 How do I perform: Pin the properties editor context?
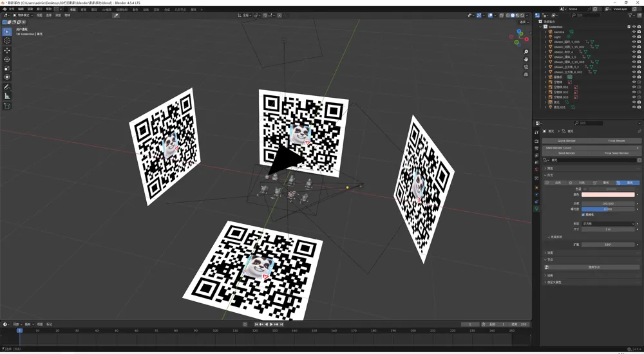[x=639, y=131]
